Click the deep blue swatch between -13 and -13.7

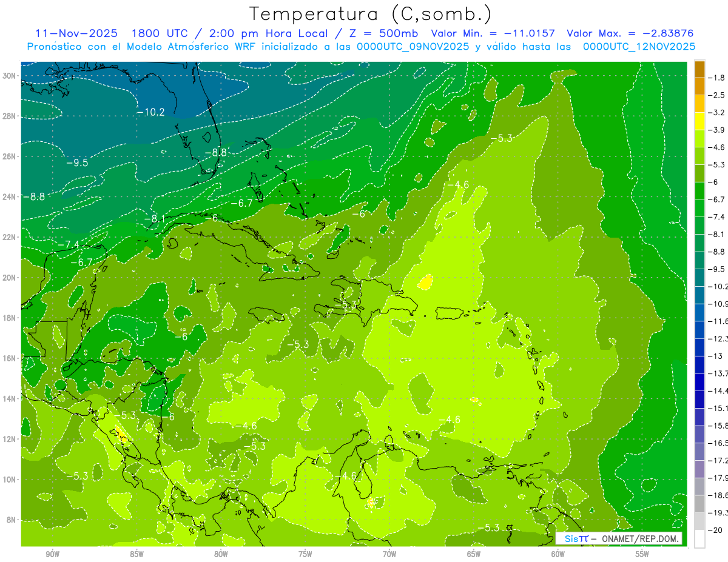(x=699, y=364)
